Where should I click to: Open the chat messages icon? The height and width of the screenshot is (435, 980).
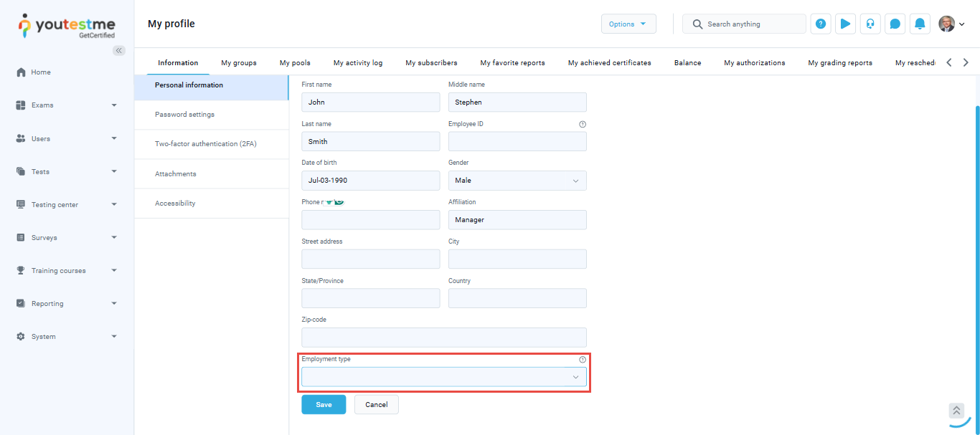[x=895, y=24]
